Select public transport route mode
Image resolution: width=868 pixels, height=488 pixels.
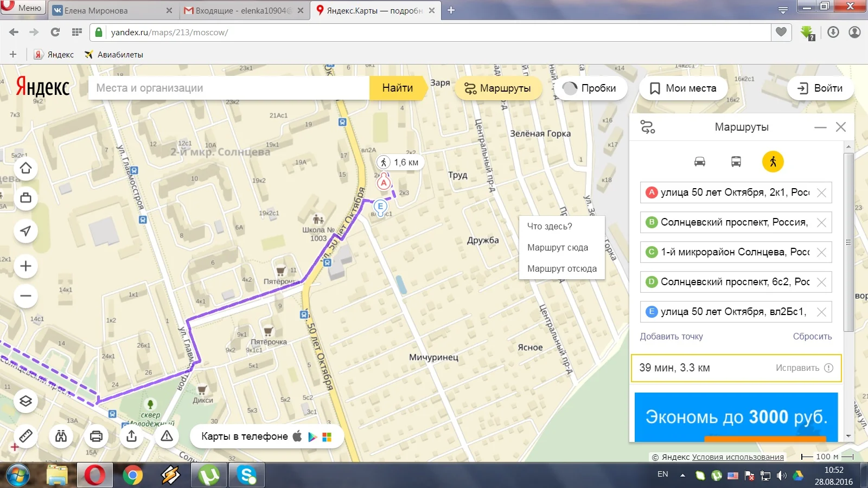pyautogui.click(x=736, y=162)
